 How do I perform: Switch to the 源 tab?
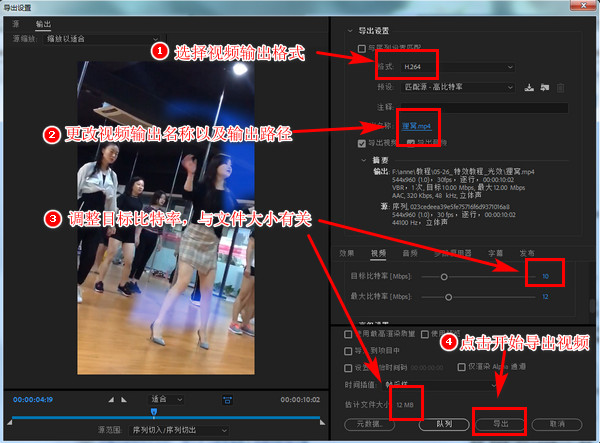pos(16,24)
